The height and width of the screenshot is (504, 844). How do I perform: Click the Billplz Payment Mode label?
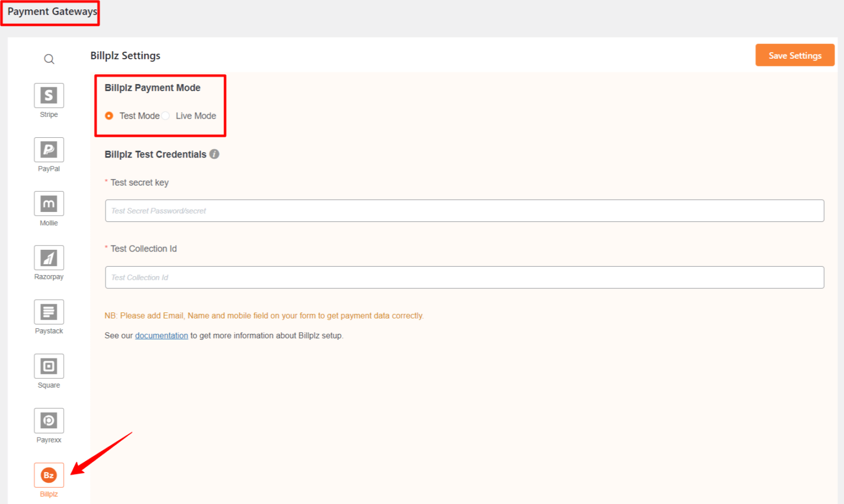153,87
